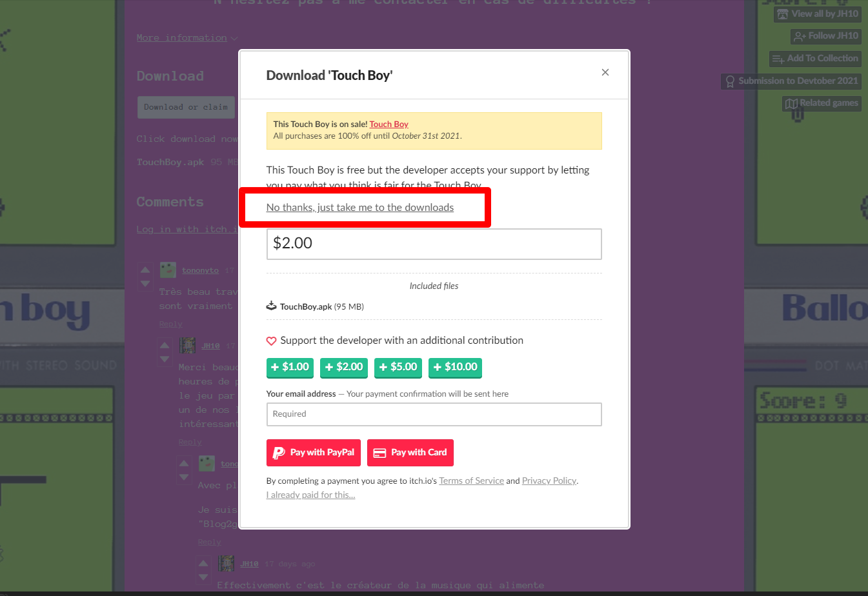Click JH10's avatar on the 'Merci' reply

(x=187, y=345)
